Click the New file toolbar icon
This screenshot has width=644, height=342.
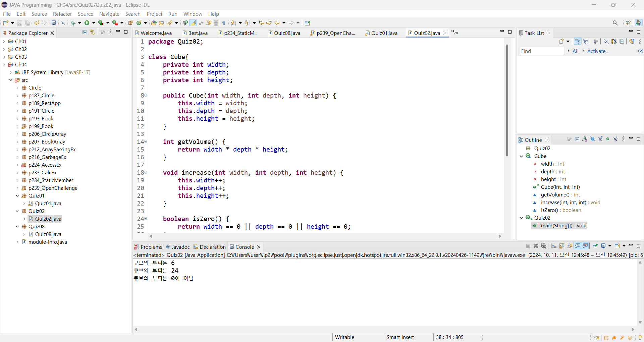[x=6, y=23]
